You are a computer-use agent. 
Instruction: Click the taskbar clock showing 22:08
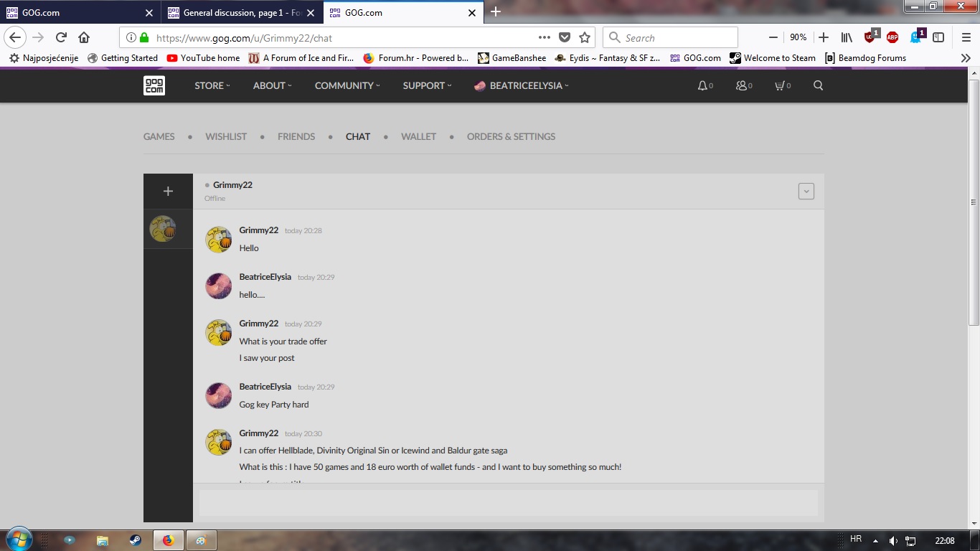pos(945,540)
